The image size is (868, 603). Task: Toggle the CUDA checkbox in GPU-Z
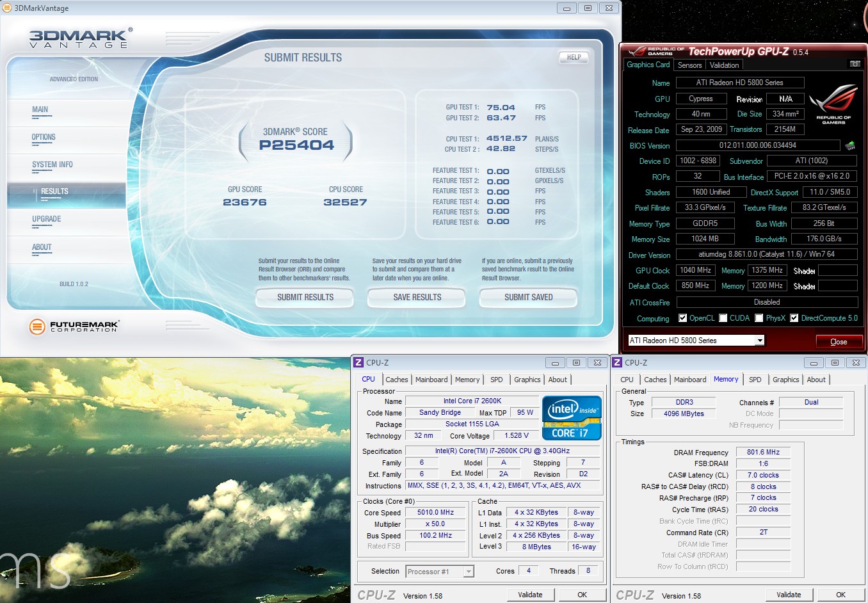[723, 318]
